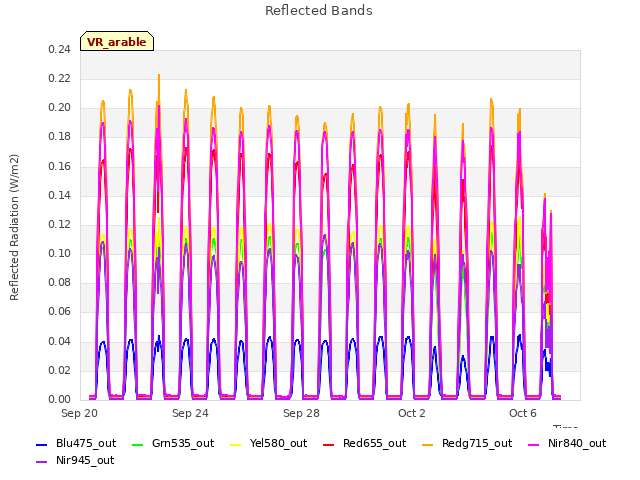Click the 0.24 y-axis tick label
640x480 pixels.
point(60,49)
